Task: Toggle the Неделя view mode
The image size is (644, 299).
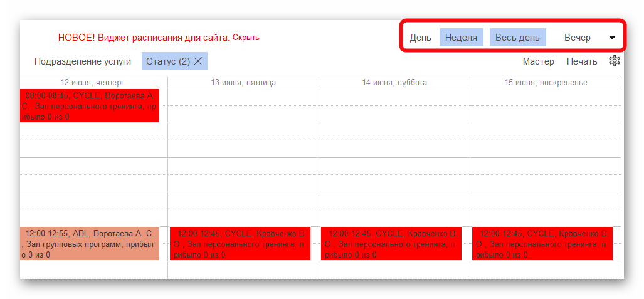Action: [x=461, y=38]
